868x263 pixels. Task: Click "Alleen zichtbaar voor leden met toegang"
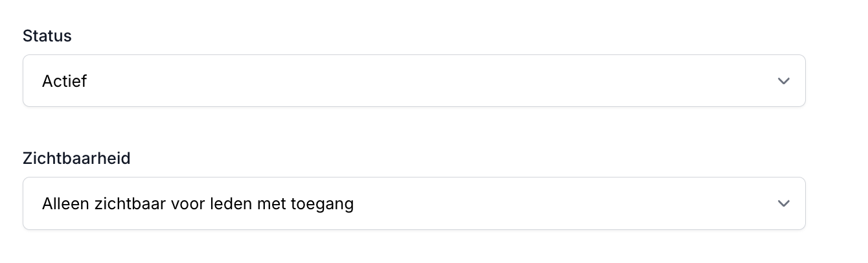point(198,204)
